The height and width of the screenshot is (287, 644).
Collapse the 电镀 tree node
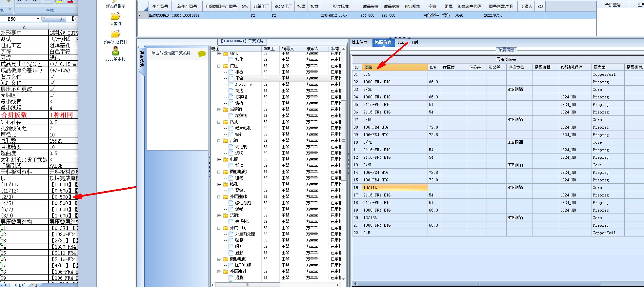pyautogui.click(x=219, y=159)
